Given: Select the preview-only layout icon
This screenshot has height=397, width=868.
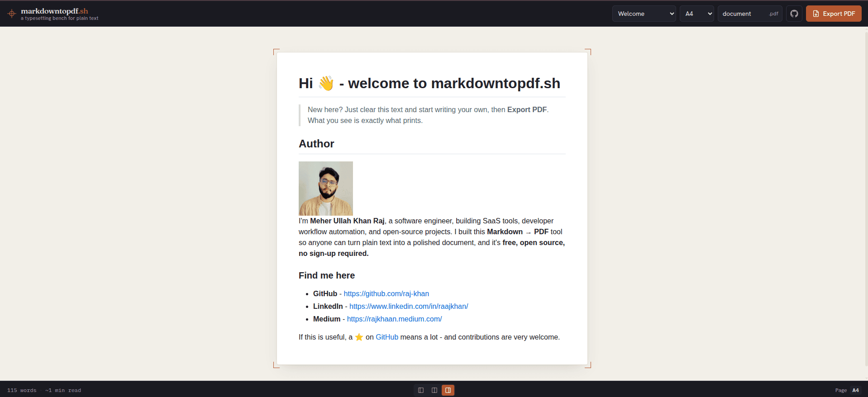Looking at the screenshot, I should click(x=448, y=390).
